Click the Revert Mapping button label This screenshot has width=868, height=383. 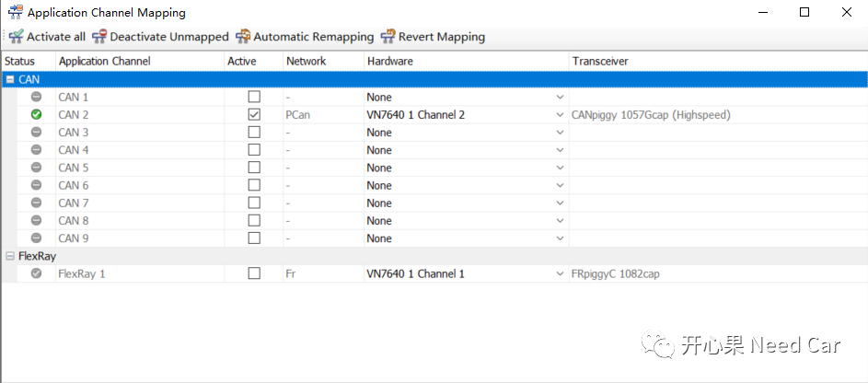pyautogui.click(x=442, y=37)
